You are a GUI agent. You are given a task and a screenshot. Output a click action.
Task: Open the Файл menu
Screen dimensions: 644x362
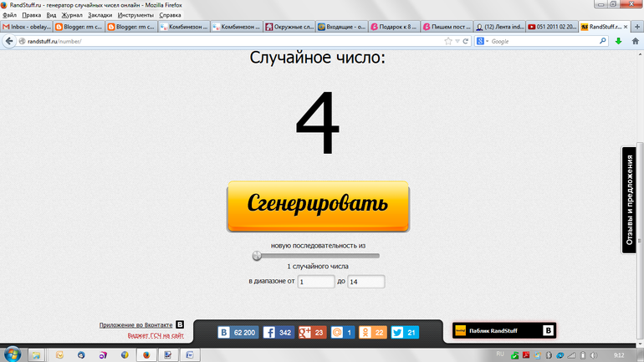(9, 15)
